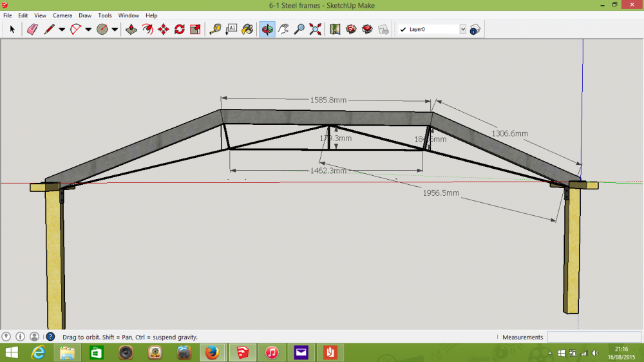Screen dimensions: 644x362
Task: Switch to the Pan hand tool
Action: [x=283, y=29]
